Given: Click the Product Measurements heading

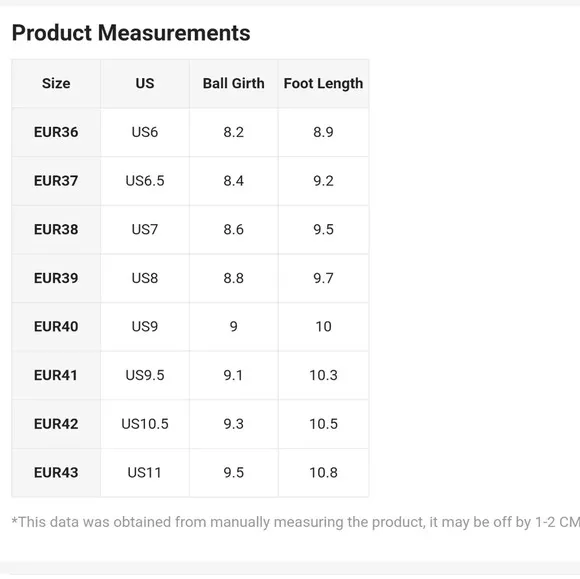Looking at the screenshot, I should coord(131,33).
